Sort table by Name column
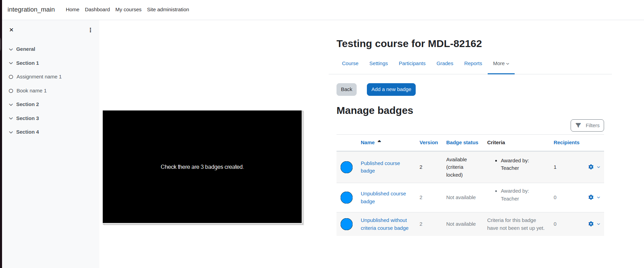Viewport: 644px width, 268px height. pyautogui.click(x=368, y=143)
